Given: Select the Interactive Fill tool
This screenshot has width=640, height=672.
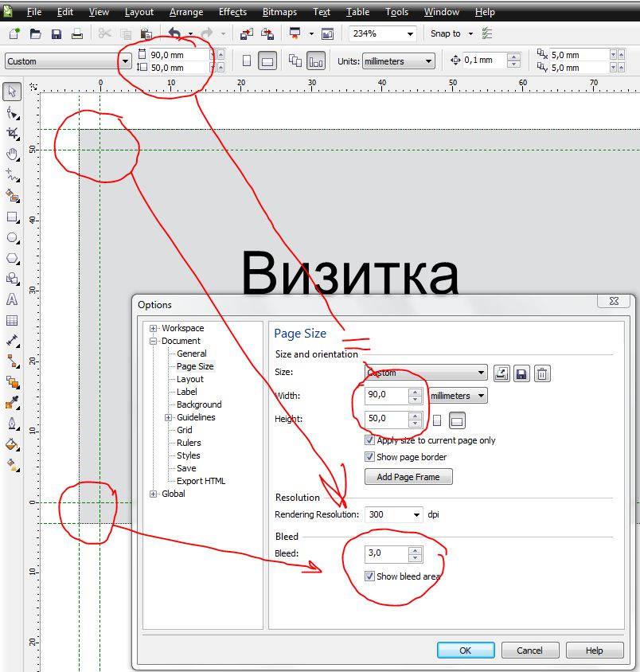Looking at the screenshot, I should pyautogui.click(x=12, y=465).
